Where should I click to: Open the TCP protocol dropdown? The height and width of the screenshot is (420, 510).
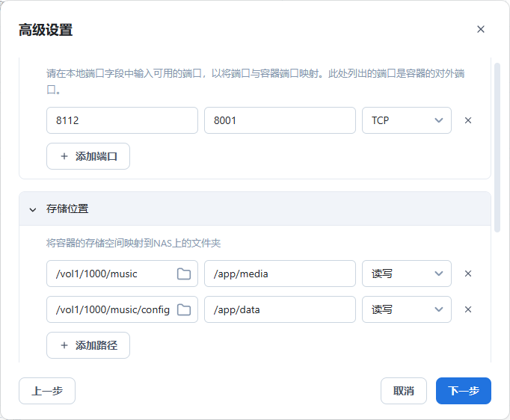click(x=406, y=120)
